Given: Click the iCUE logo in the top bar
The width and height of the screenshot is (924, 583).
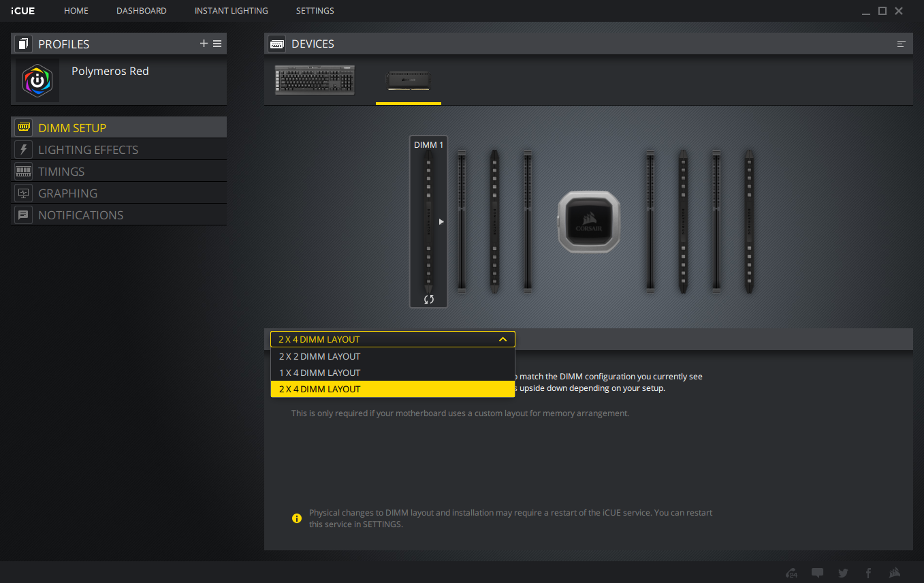Looking at the screenshot, I should click(x=23, y=11).
